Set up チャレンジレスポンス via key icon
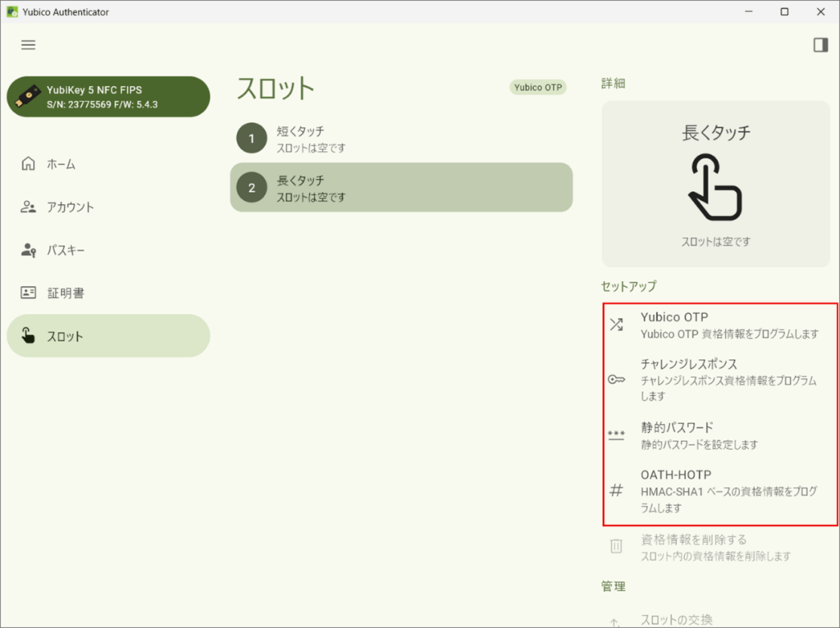 click(x=616, y=380)
